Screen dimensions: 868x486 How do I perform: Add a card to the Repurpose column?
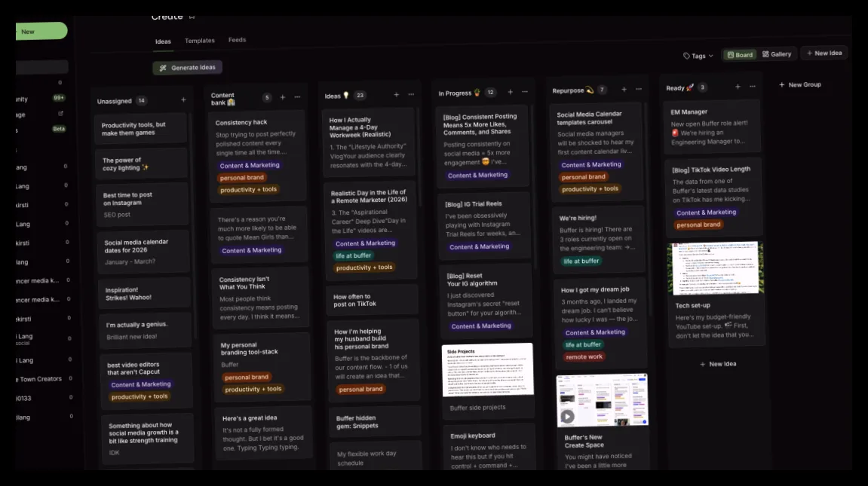(624, 90)
